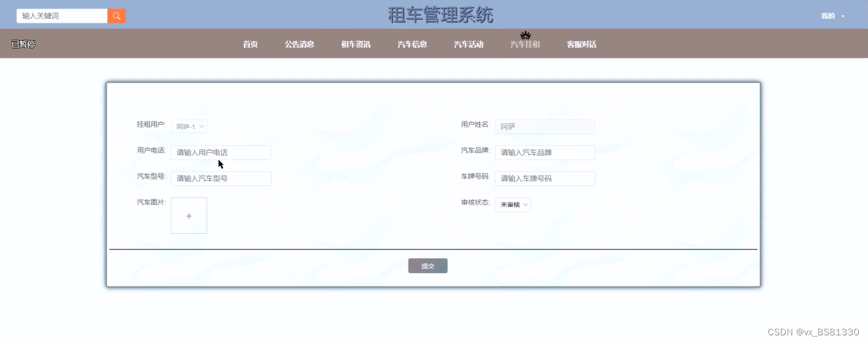Expand the 挂租用户 dropdown
868x342 pixels.
pyautogui.click(x=189, y=126)
